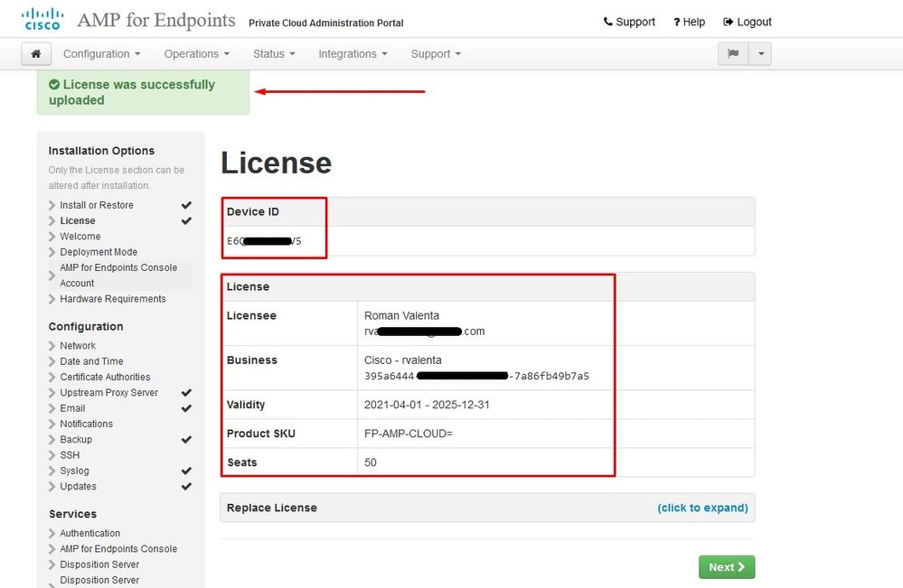Open the Help link
903x588 pixels.
[689, 22]
